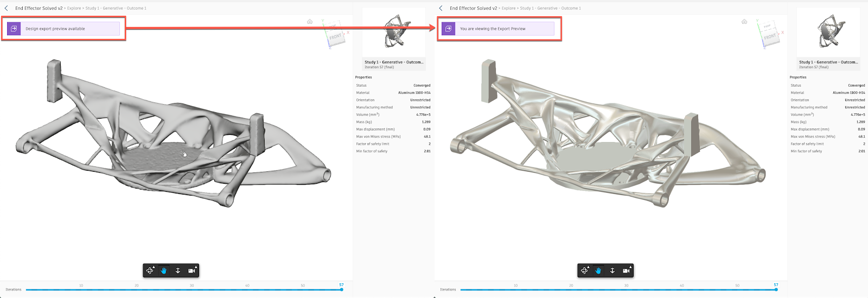Click 'Study 1 - Generative - Outcome 1' breadcrumb in right panel
This screenshot has height=298, width=868.
tap(551, 8)
